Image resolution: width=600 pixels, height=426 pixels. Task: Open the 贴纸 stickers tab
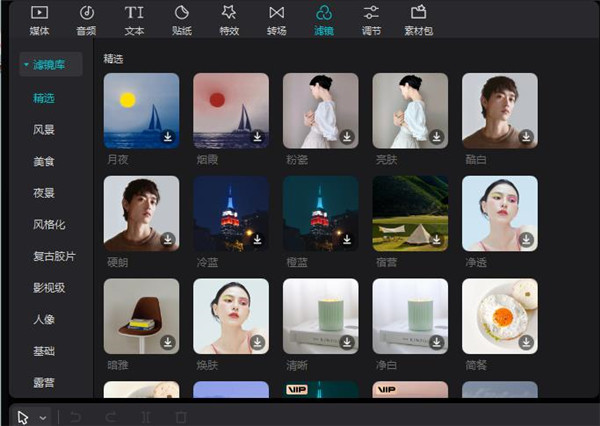click(182, 20)
